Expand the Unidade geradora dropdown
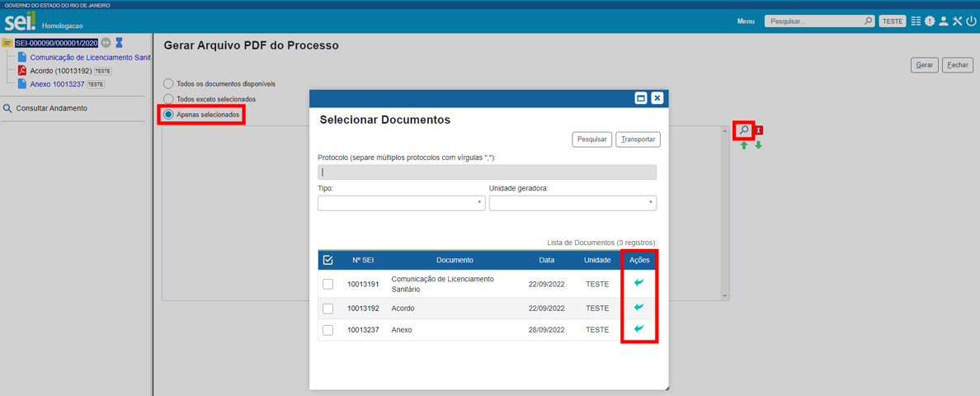This screenshot has width=980, height=396. pos(572,203)
